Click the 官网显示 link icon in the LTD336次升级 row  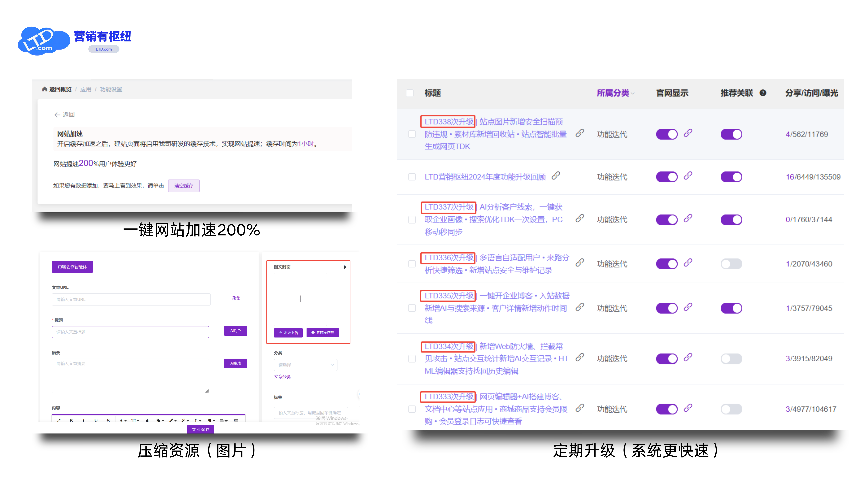click(688, 263)
